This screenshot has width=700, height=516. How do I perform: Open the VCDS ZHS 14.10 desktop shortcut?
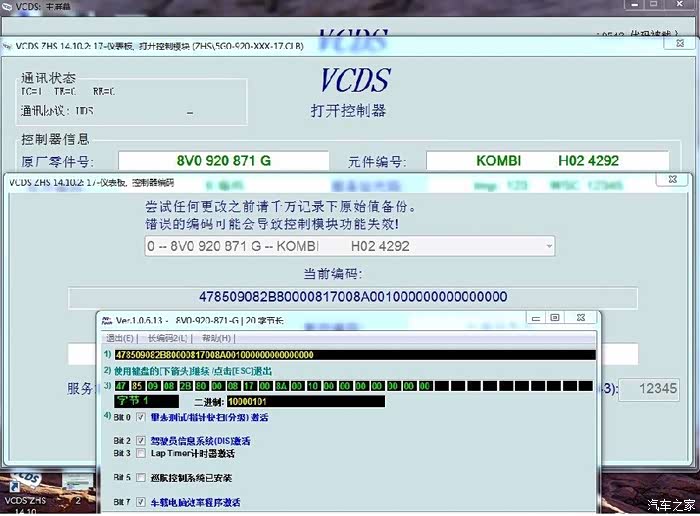point(25,492)
